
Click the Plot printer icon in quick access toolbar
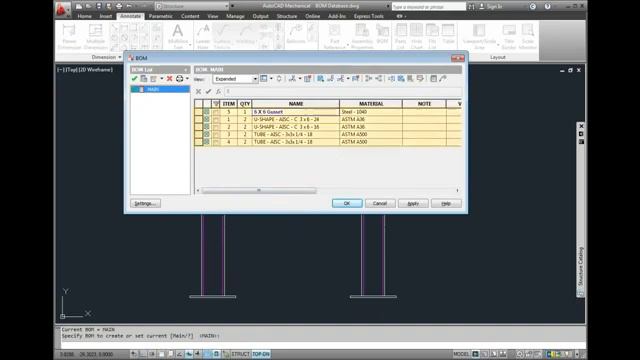(119, 6)
